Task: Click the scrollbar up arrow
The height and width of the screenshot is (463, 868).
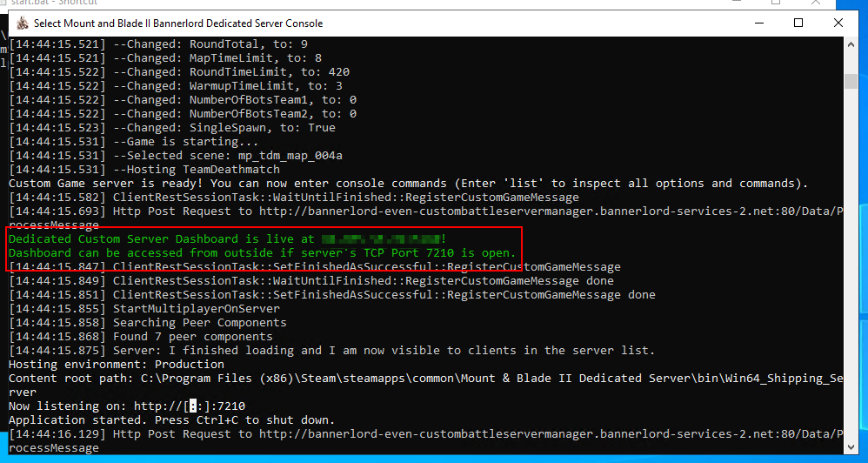Action: click(851, 44)
